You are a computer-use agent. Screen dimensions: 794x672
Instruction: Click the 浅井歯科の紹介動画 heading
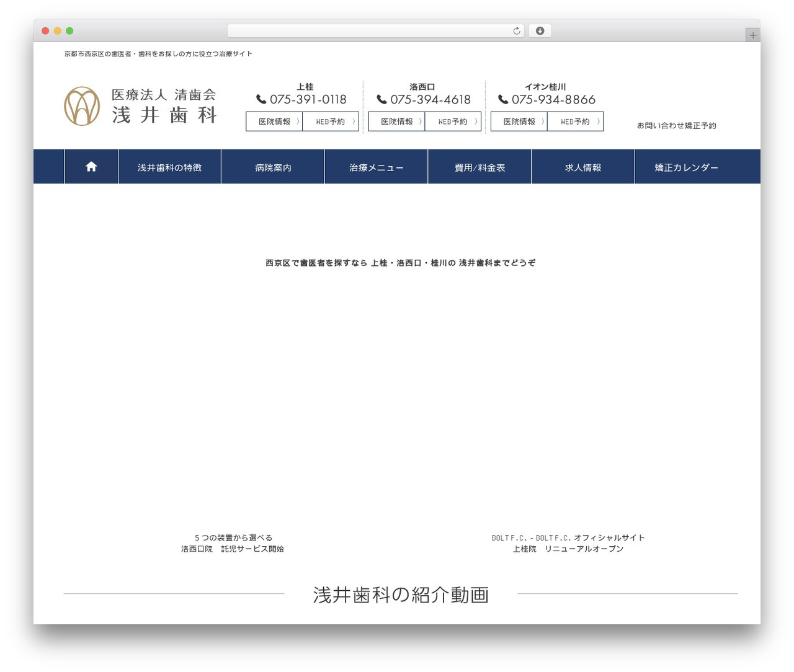[401, 595]
